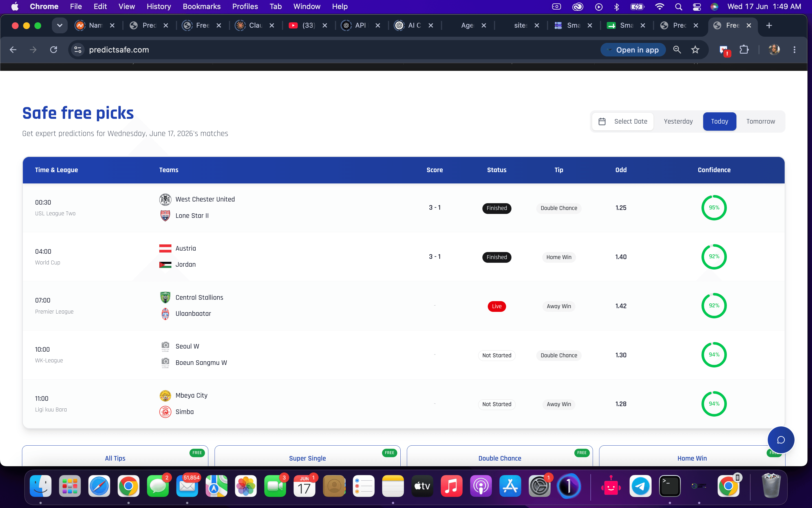Close the API browser tab

pos(378,25)
